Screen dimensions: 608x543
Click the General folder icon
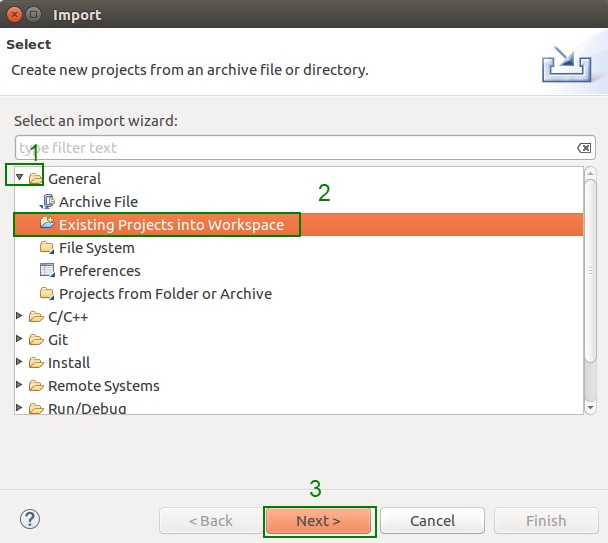(x=36, y=179)
